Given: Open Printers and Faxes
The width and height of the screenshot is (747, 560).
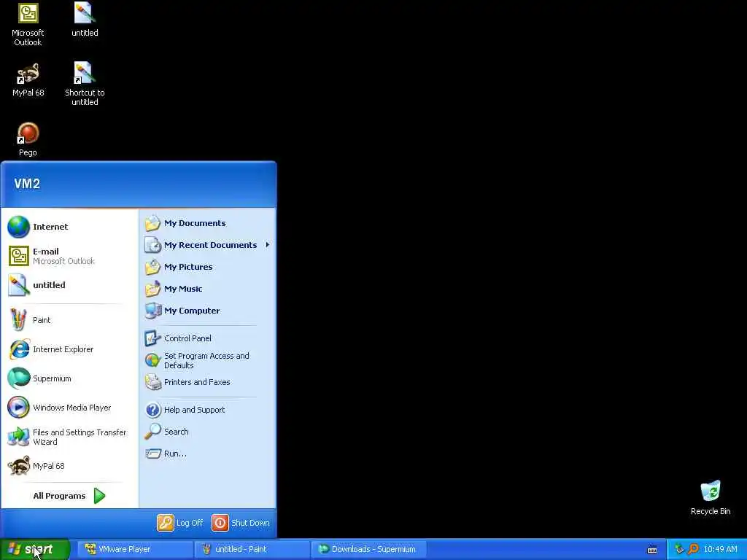Looking at the screenshot, I should [207, 382].
